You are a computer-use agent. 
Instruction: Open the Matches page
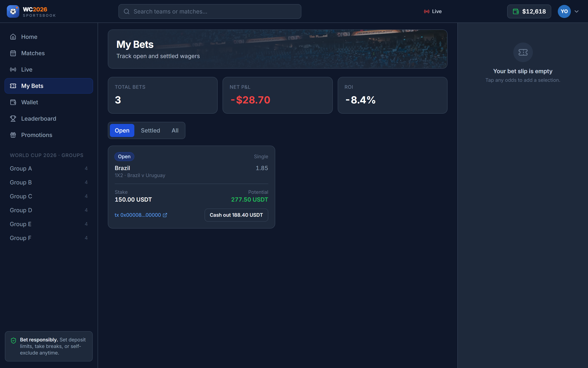pos(49,53)
